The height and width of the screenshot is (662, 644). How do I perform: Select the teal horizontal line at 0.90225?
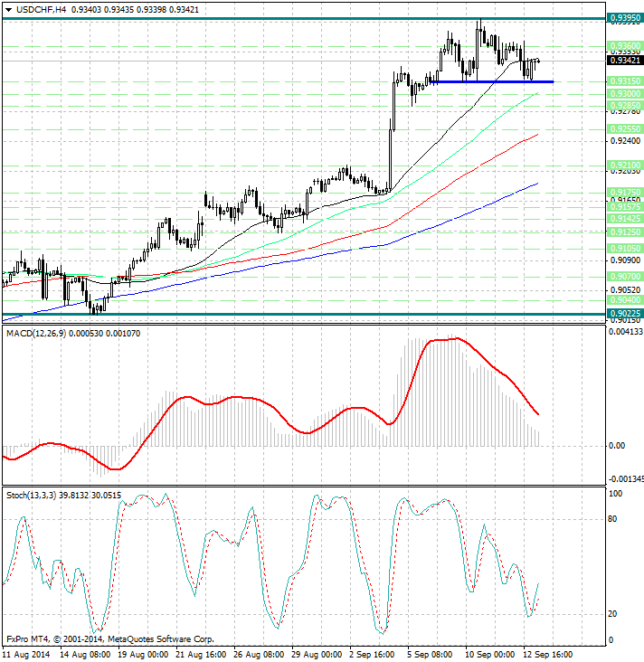304,314
